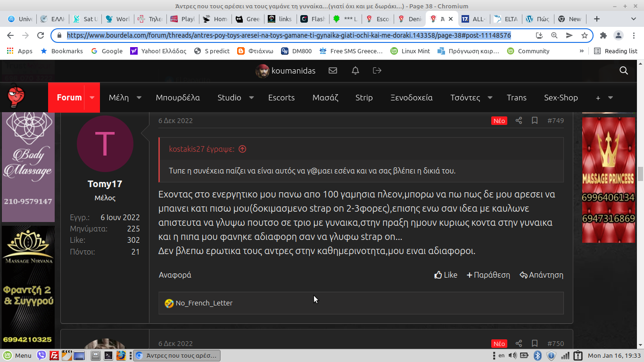Open the inbox envelope icon

pyautogui.click(x=333, y=70)
